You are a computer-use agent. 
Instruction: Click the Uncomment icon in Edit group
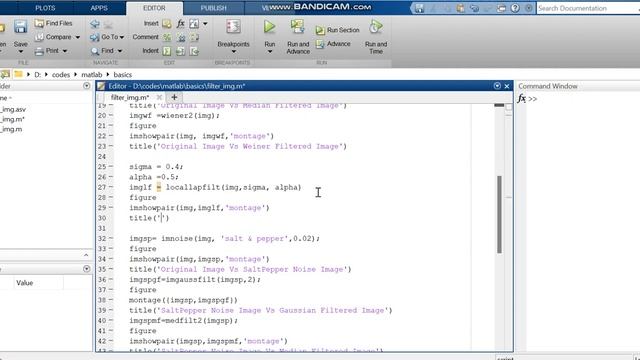[181, 38]
